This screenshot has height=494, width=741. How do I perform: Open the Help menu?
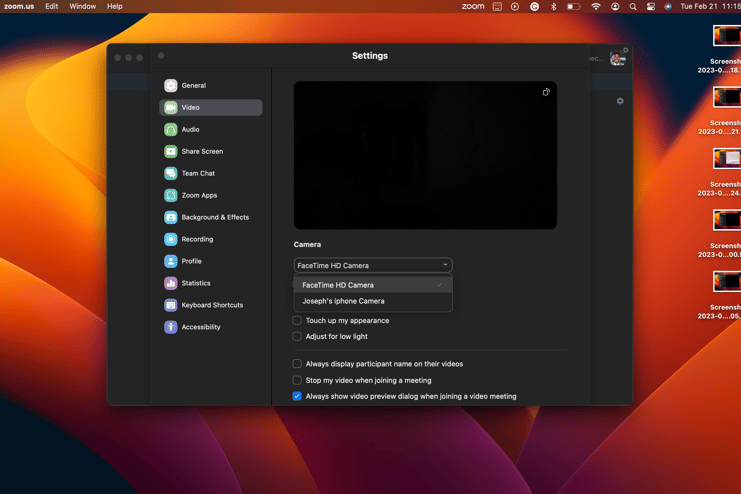[114, 7]
